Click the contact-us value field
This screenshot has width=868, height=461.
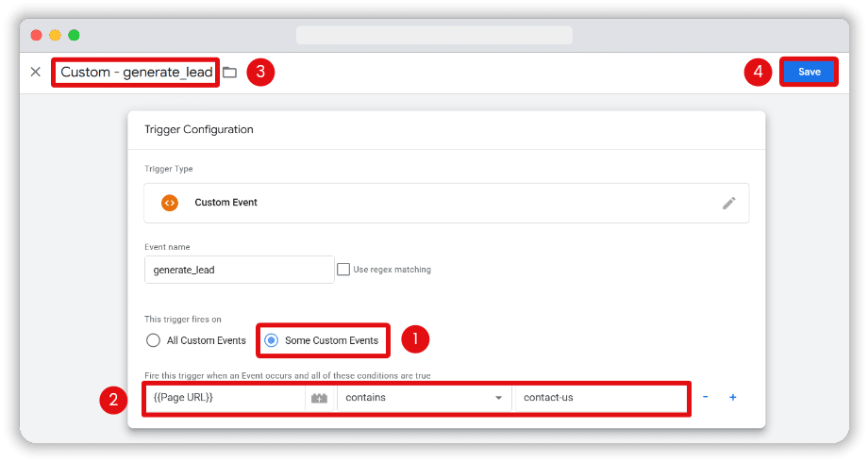click(x=601, y=398)
